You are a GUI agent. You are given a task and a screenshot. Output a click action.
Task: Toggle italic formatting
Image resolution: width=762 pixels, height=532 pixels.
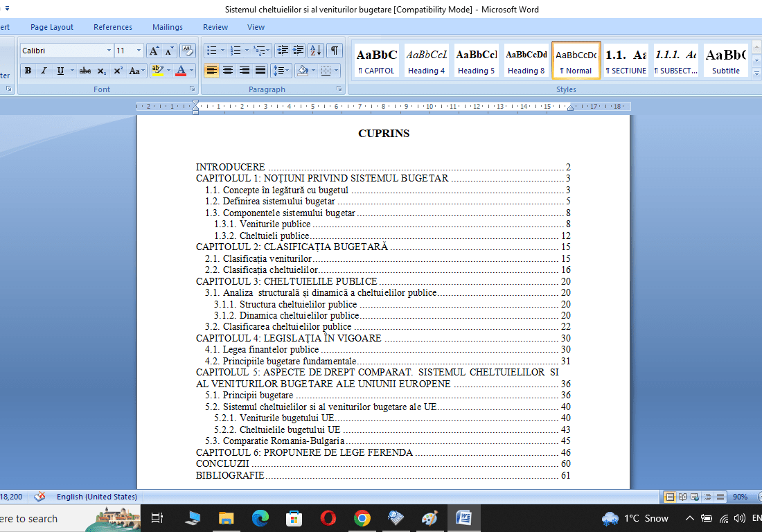click(44, 71)
